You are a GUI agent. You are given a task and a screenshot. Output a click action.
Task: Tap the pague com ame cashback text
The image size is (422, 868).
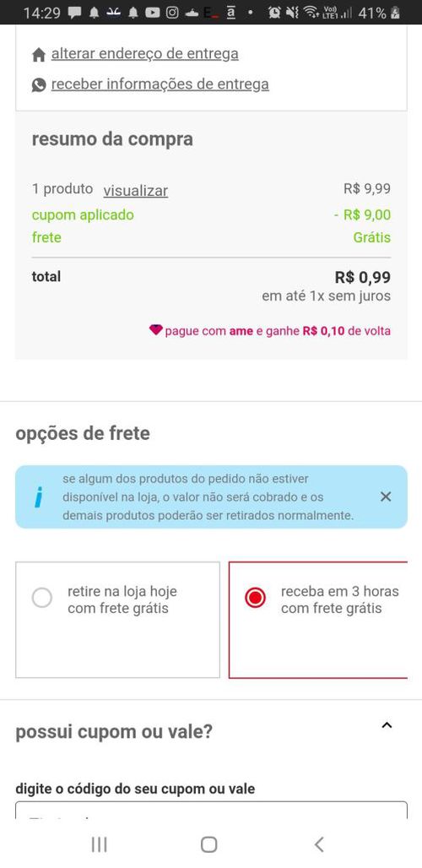tap(278, 331)
